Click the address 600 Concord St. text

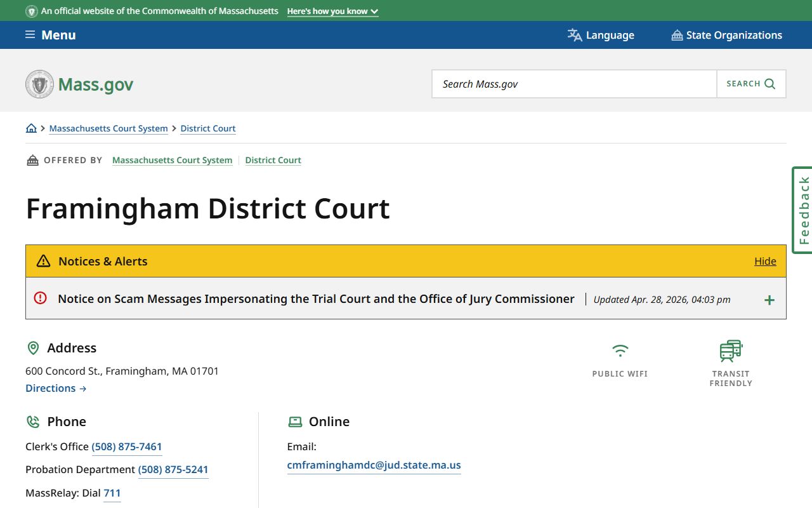pos(122,371)
